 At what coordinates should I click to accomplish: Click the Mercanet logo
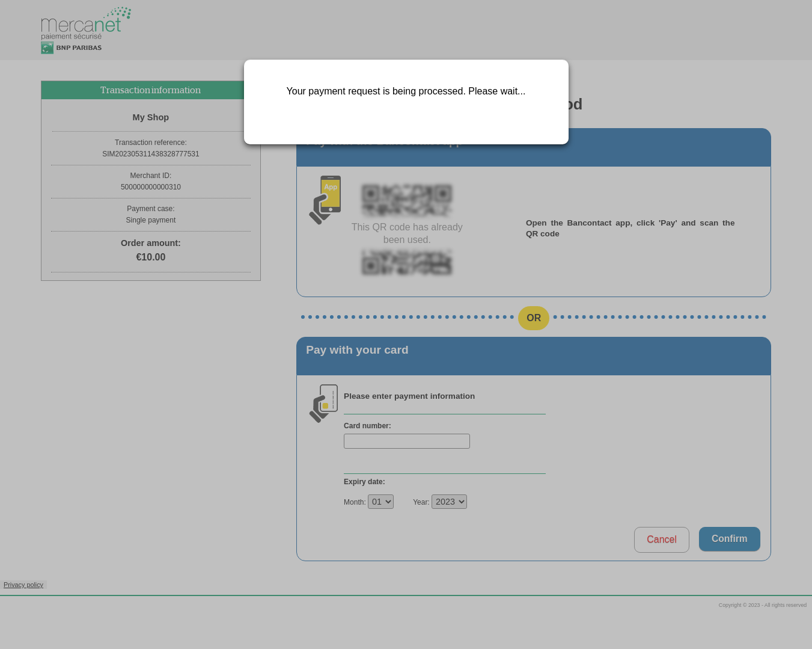tap(85, 23)
